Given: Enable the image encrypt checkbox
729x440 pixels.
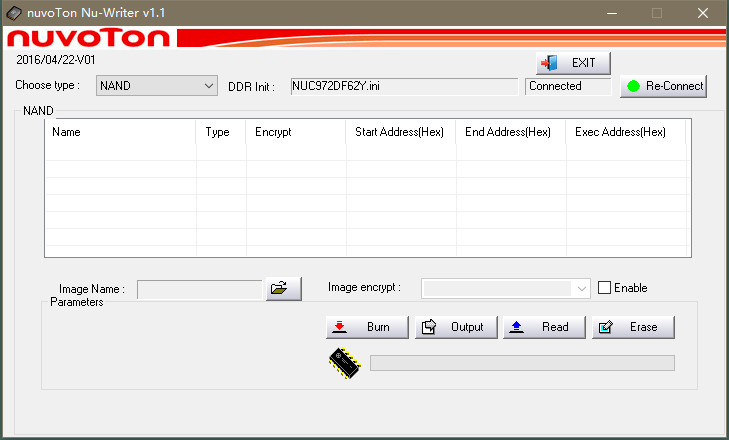Looking at the screenshot, I should point(604,287).
